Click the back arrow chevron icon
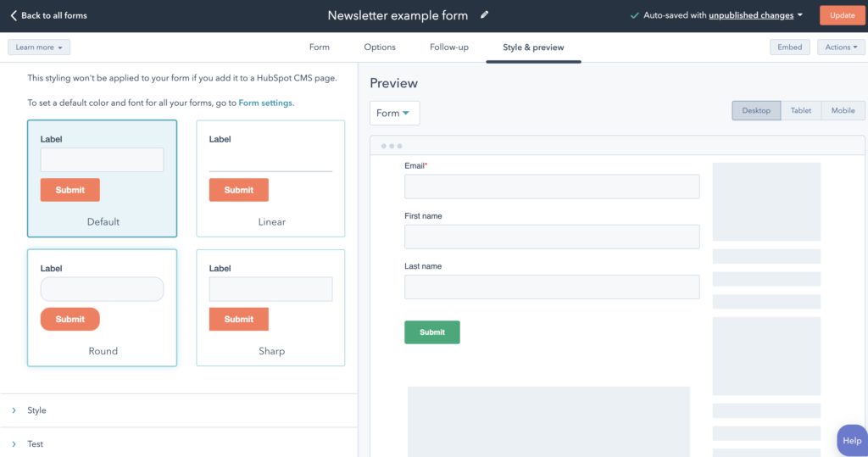868x457 pixels. click(14, 15)
